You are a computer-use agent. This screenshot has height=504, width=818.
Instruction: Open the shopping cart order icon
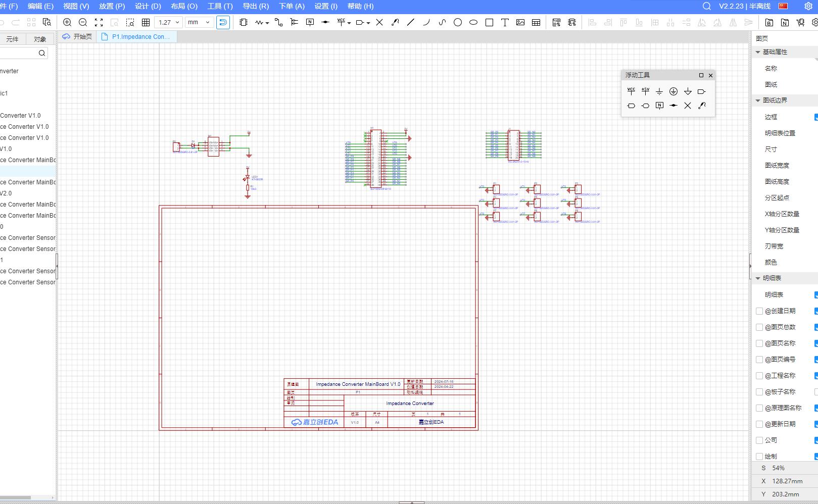click(x=800, y=22)
